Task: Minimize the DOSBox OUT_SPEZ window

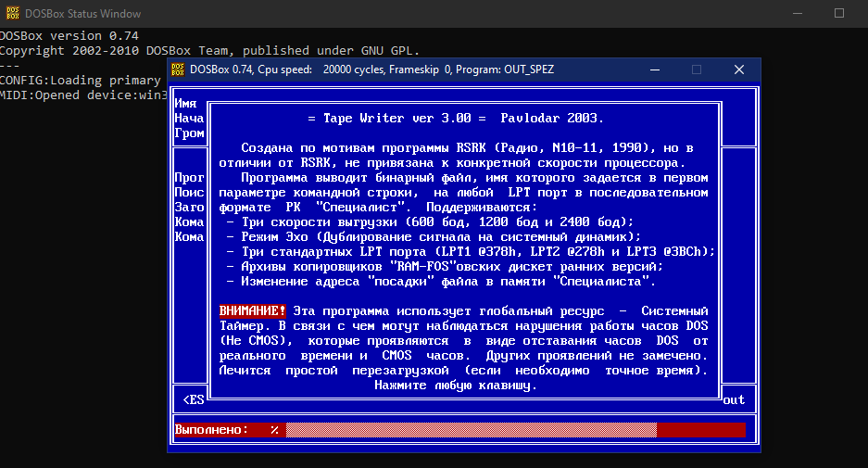Action: click(x=655, y=70)
